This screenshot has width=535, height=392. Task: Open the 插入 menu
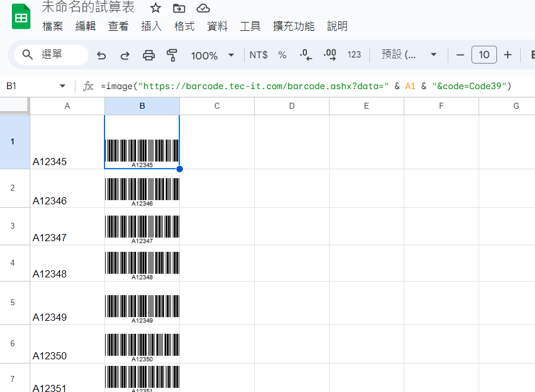pos(151,26)
